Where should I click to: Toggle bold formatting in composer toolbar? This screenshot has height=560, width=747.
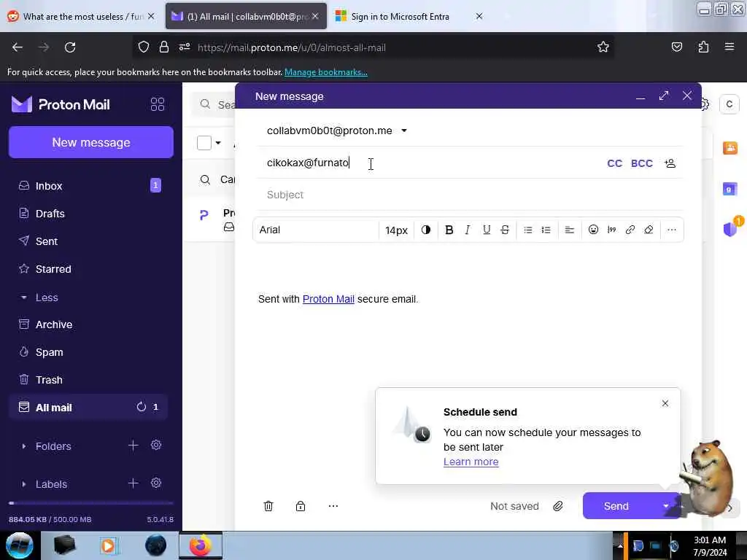click(449, 230)
